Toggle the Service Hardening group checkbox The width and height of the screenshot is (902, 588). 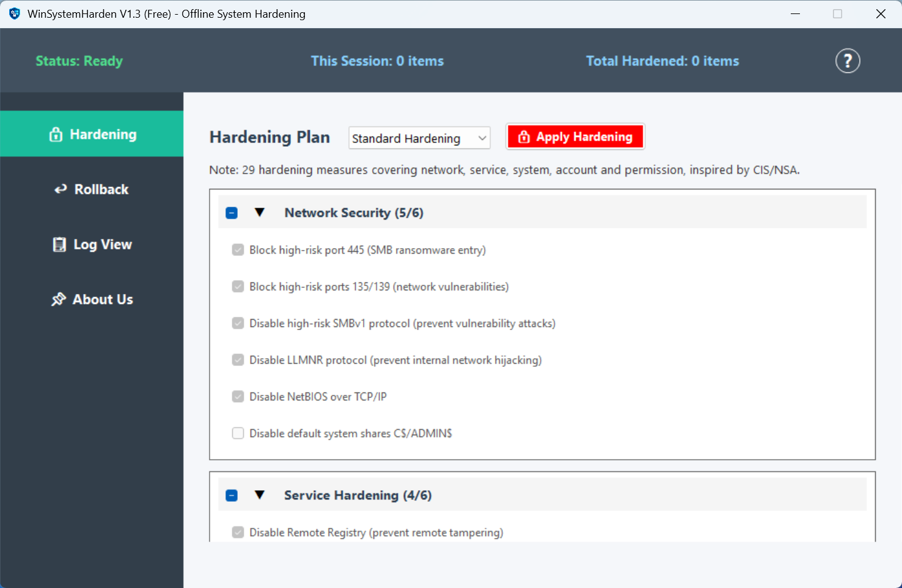click(232, 495)
